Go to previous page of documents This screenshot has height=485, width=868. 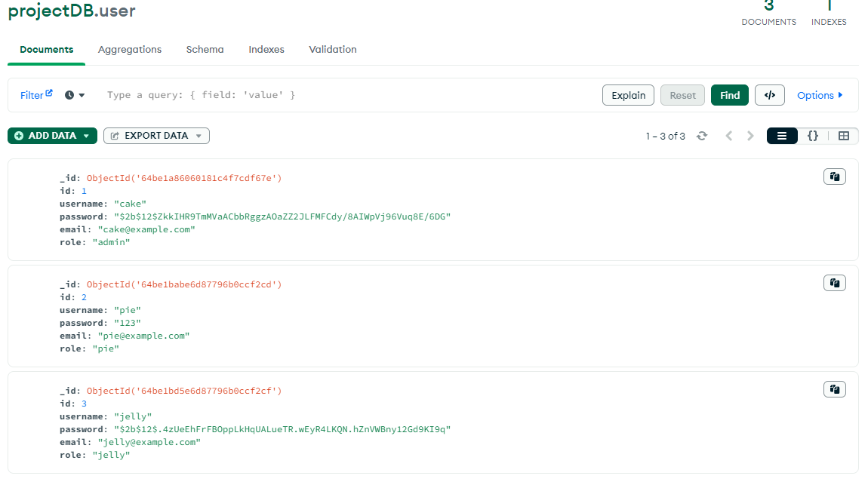click(x=729, y=136)
